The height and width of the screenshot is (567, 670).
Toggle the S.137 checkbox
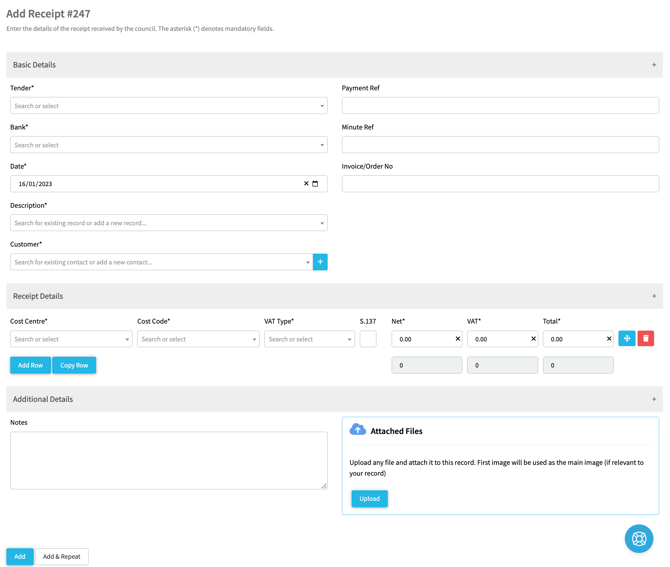click(x=368, y=339)
